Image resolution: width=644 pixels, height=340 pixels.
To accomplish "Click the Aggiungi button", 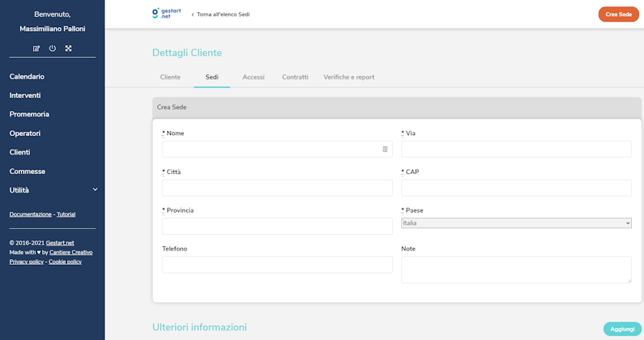I will coord(622,329).
